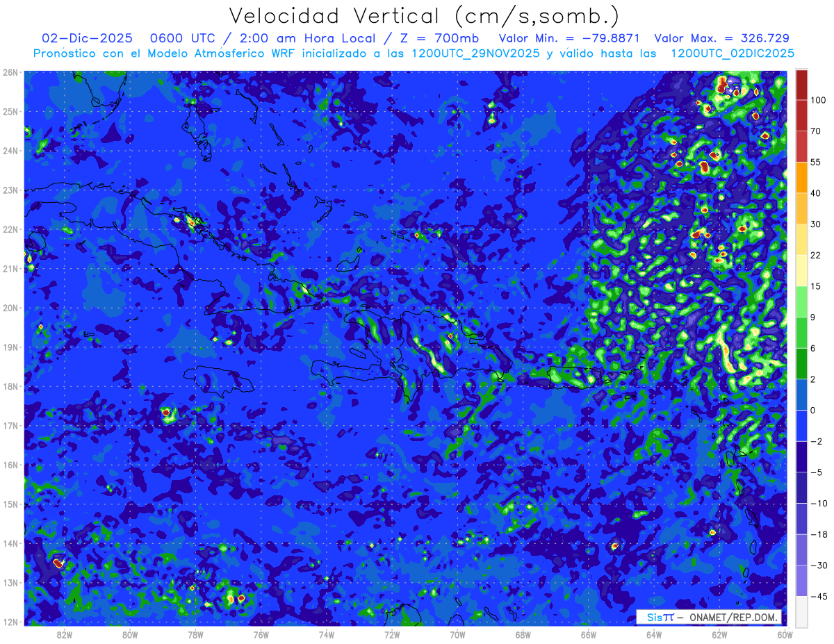Click the '62W' longitude label

pos(719,634)
